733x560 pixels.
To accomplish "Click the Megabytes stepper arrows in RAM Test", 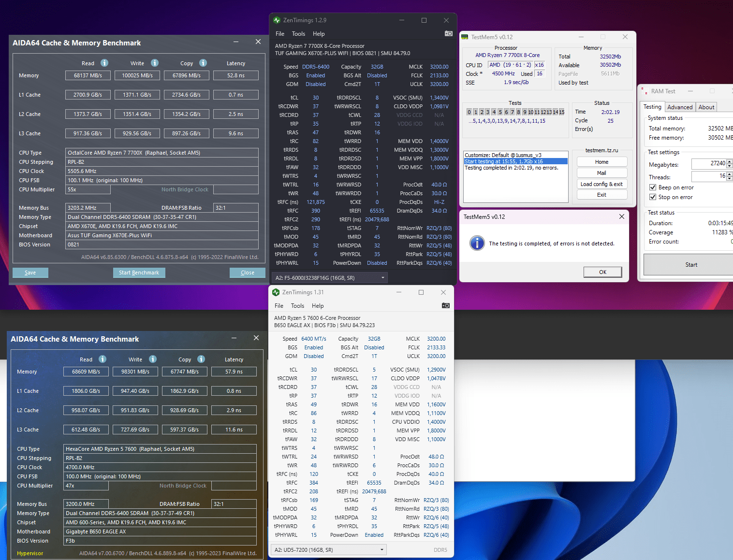I will pyautogui.click(x=730, y=164).
